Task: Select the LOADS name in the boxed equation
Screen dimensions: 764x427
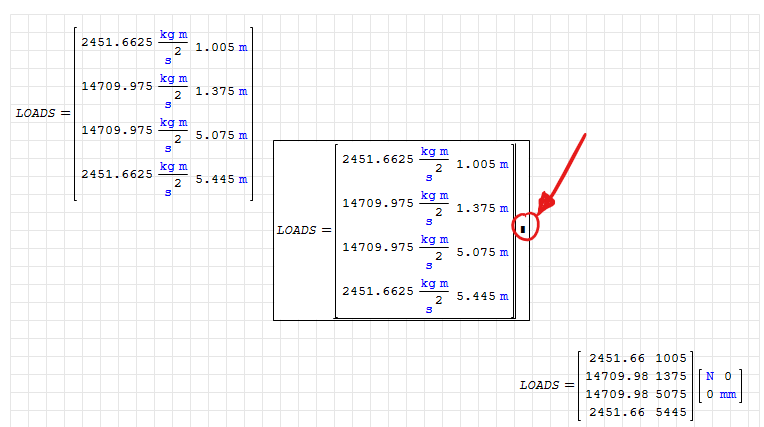Action: [x=296, y=230]
